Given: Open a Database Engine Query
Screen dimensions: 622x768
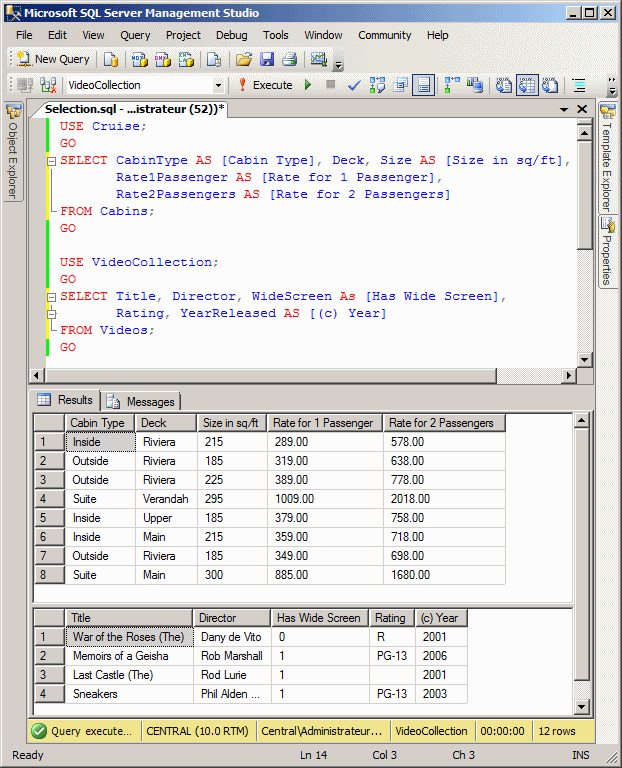Looking at the screenshot, I should click(x=111, y=60).
